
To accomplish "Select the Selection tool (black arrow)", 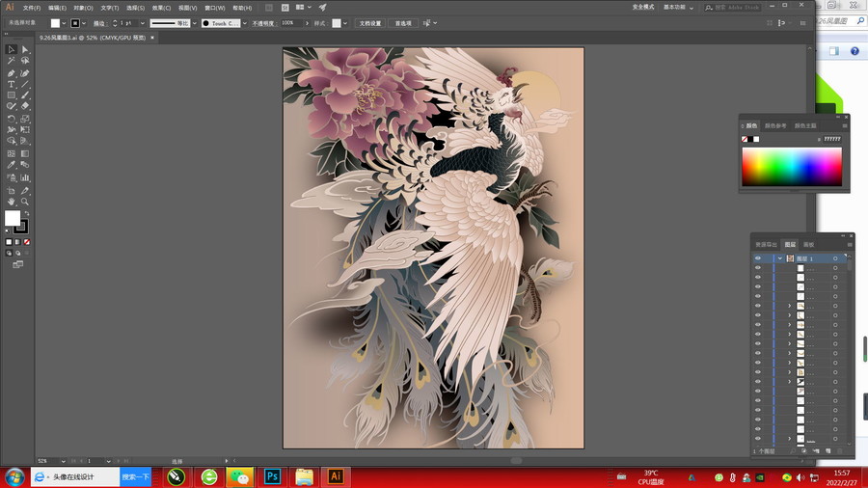I will pos(11,49).
